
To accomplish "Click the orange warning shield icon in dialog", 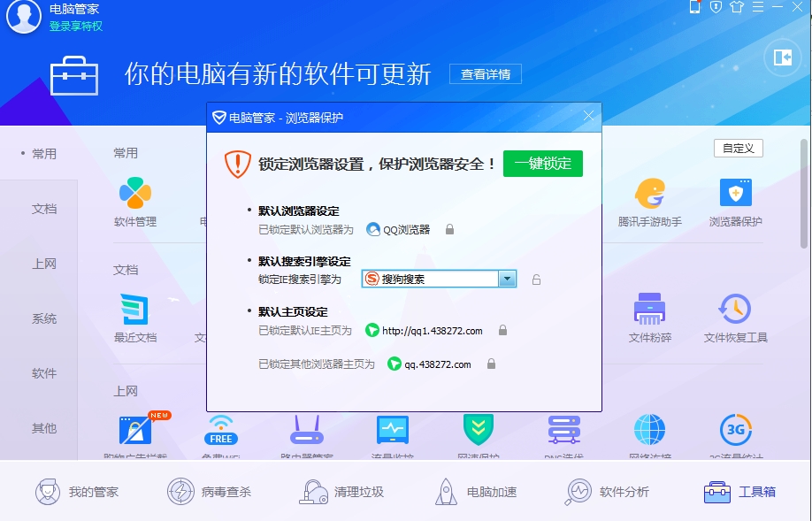I will (238, 165).
